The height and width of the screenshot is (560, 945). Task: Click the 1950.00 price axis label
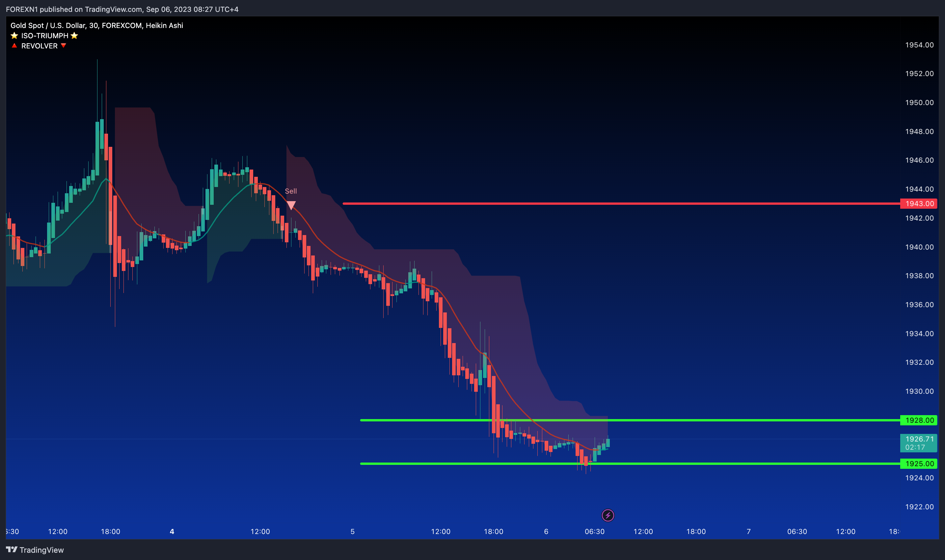[x=919, y=103]
